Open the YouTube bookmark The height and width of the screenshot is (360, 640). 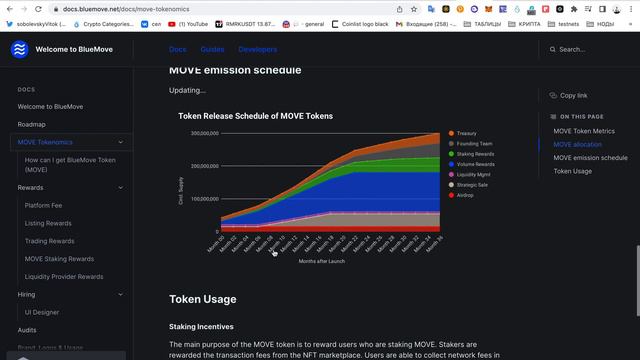coord(188,24)
